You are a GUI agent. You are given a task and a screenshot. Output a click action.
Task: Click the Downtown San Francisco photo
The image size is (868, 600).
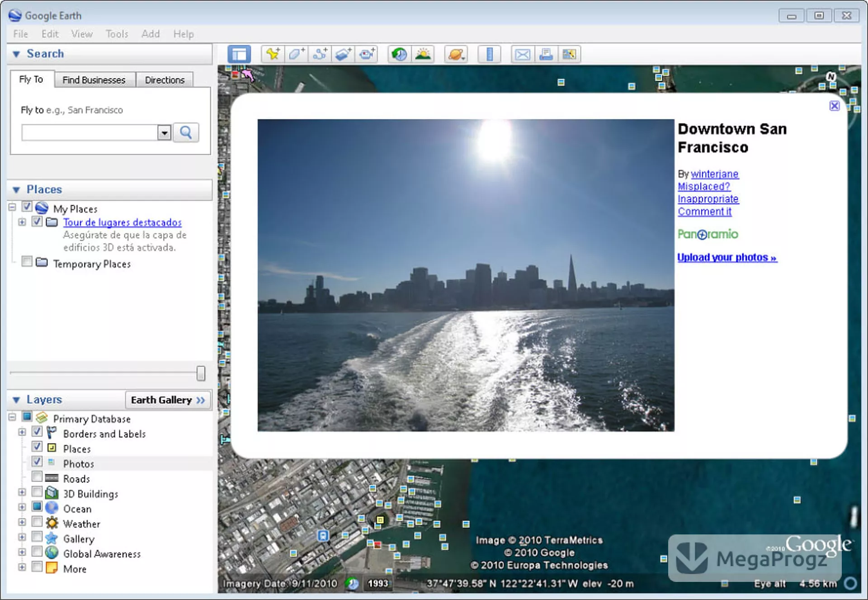click(466, 275)
